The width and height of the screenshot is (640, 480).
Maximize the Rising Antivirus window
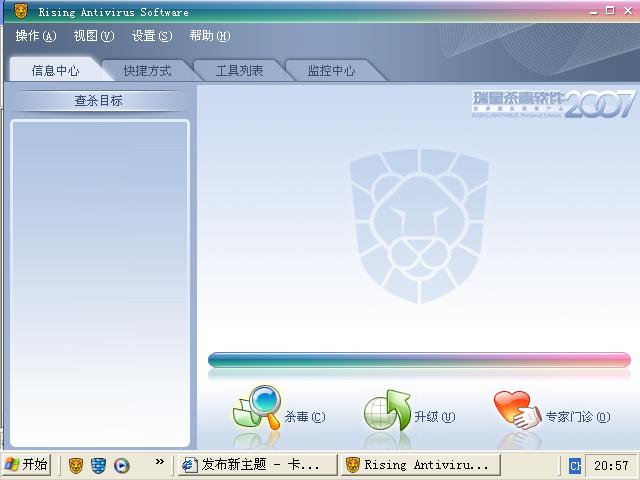[610, 11]
